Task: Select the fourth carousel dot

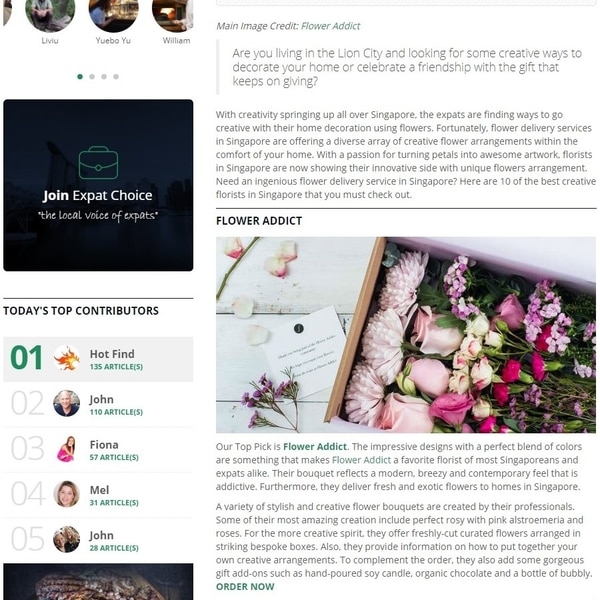Action: [x=116, y=77]
